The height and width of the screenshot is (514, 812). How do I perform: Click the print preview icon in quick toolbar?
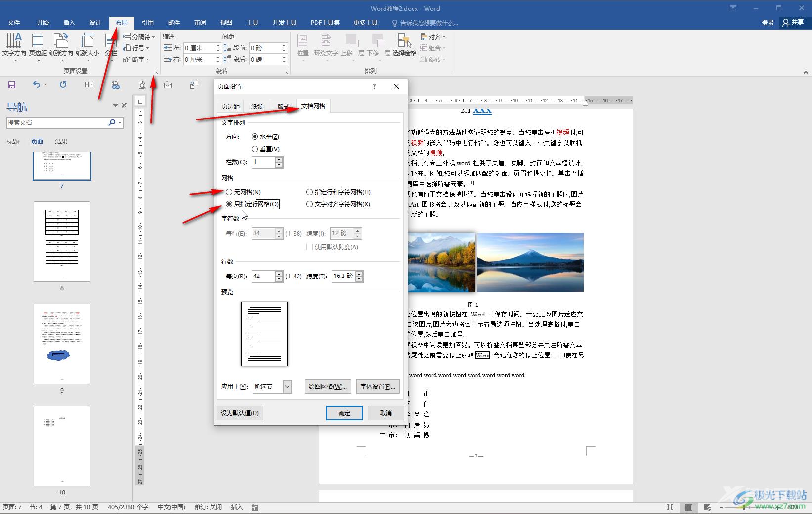coord(142,85)
